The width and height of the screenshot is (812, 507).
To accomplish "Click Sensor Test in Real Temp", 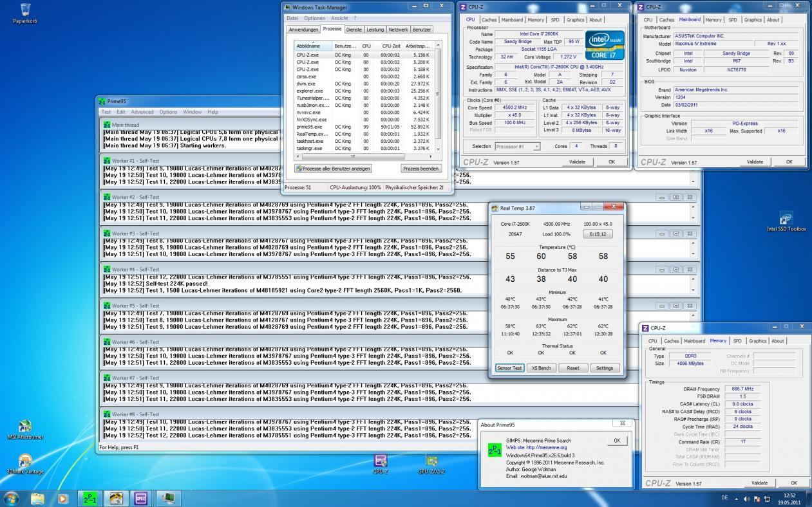I will pyautogui.click(x=509, y=368).
